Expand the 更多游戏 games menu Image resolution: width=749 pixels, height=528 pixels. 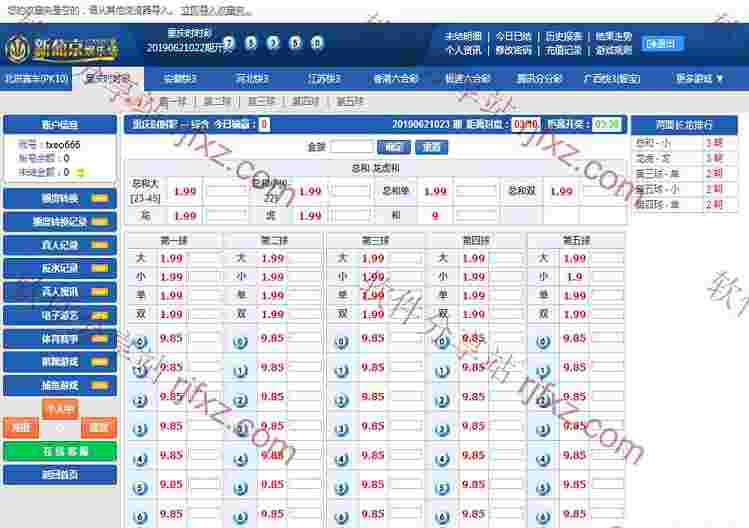point(699,78)
